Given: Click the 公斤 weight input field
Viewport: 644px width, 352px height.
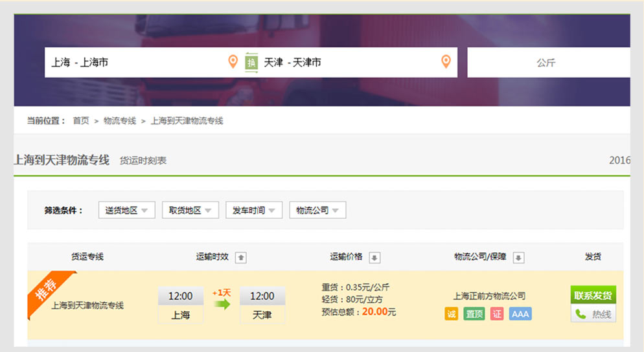Looking at the screenshot, I should click(x=549, y=62).
